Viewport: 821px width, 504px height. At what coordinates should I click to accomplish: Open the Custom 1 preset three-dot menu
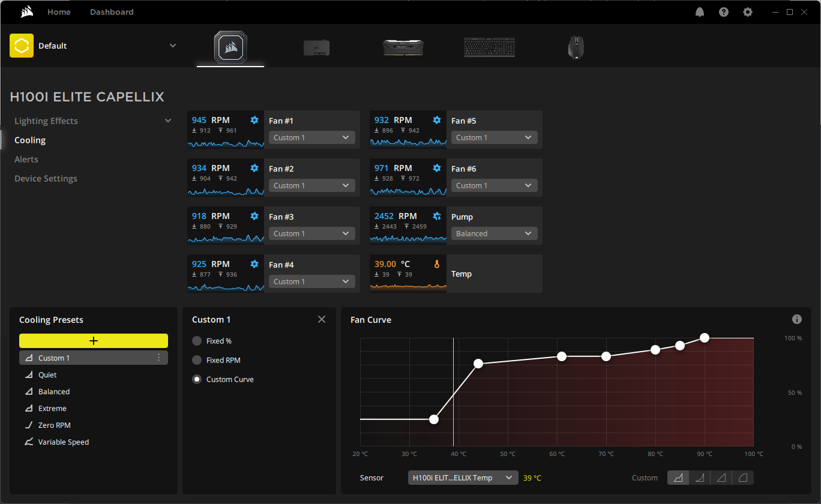click(158, 358)
